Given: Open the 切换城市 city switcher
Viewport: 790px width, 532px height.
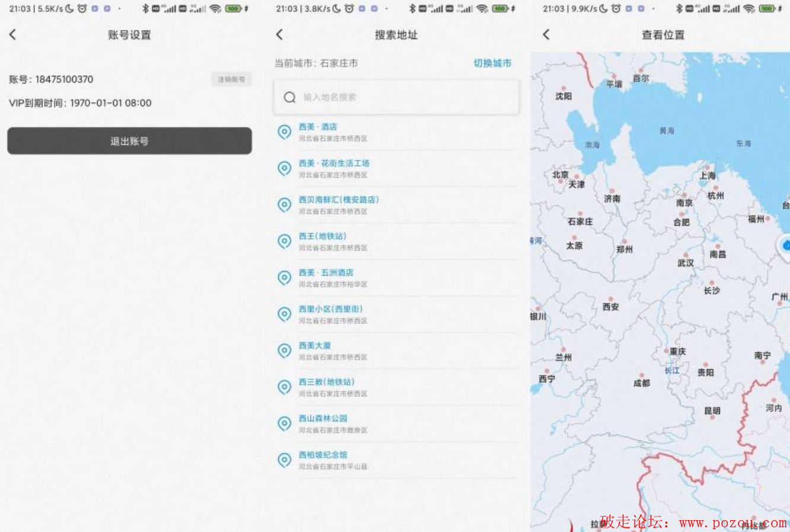Looking at the screenshot, I should 492,63.
